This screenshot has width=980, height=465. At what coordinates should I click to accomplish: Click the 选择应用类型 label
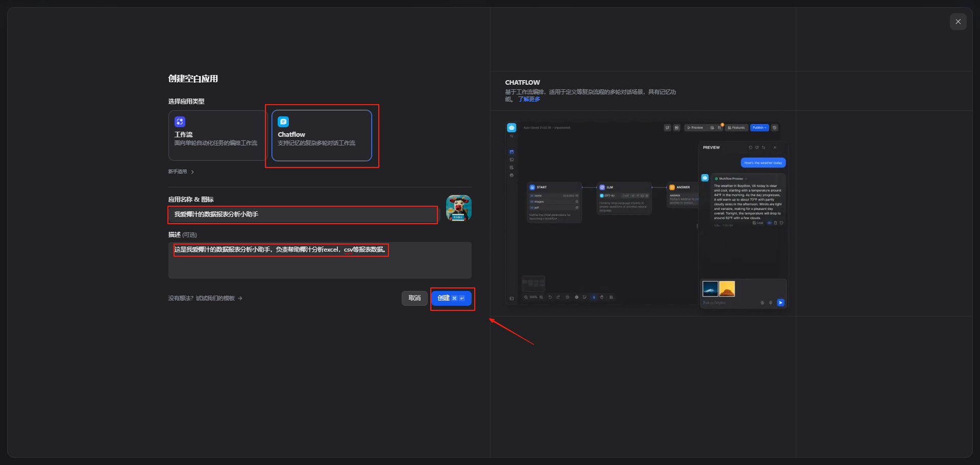click(186, 102)
